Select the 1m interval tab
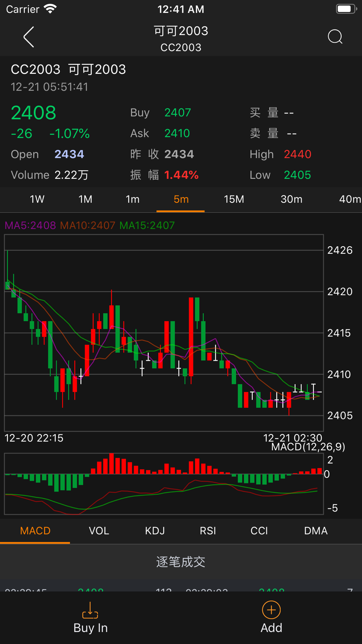 point(132,199)
